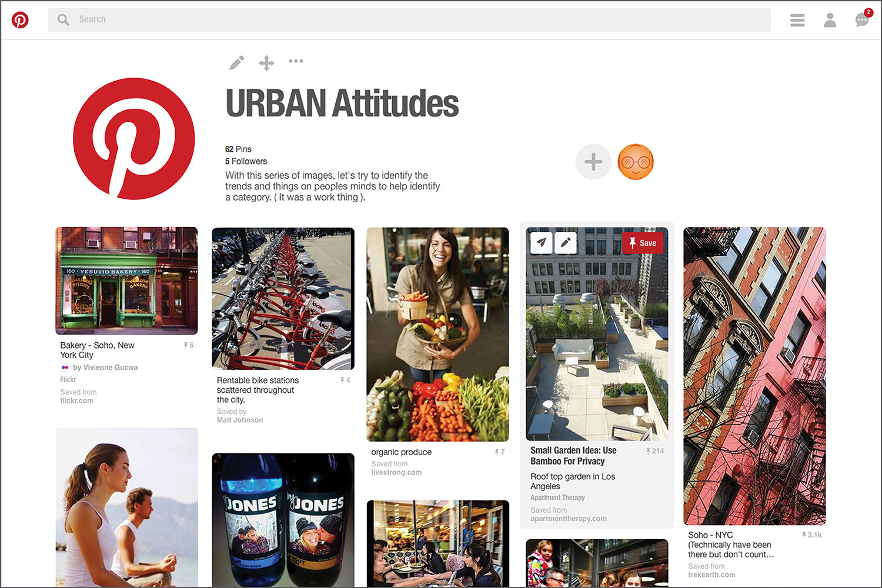The height and width of the screenshot is (588, 882).
Task: Click 'Small Garden Idea: Use Bamboo For Privacy' title
Action: 573,456
